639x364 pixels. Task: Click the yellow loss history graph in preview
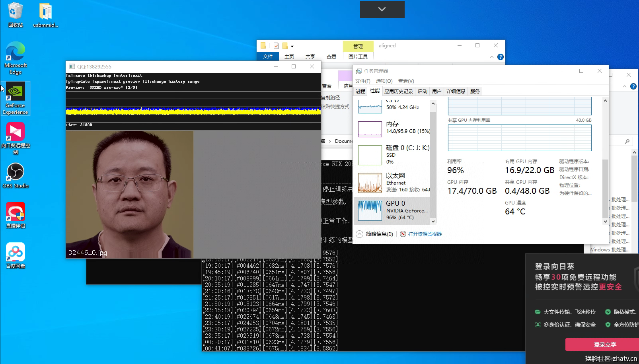[x=193, y=111]
